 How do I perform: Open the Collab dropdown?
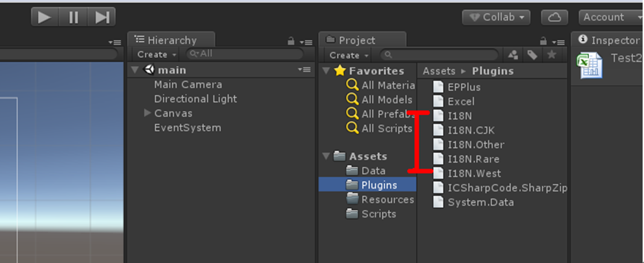click(496, 17)
